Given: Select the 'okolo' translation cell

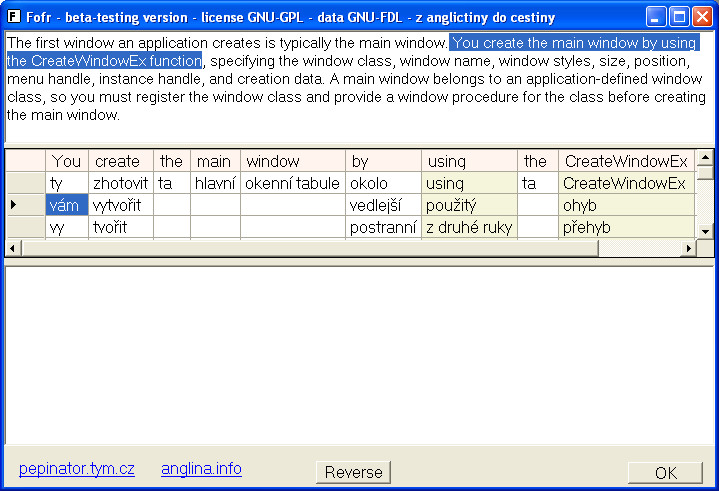Looking at the screenshot, I should tap(383, 183).
